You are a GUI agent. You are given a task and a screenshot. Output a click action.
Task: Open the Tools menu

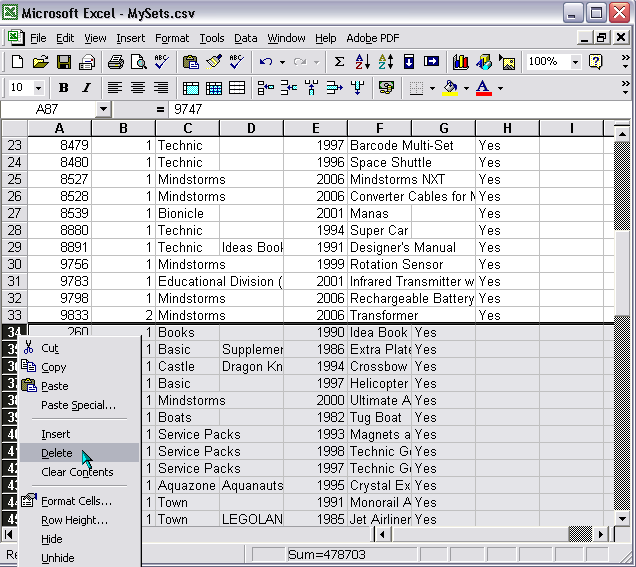click(x=212, y=38)
